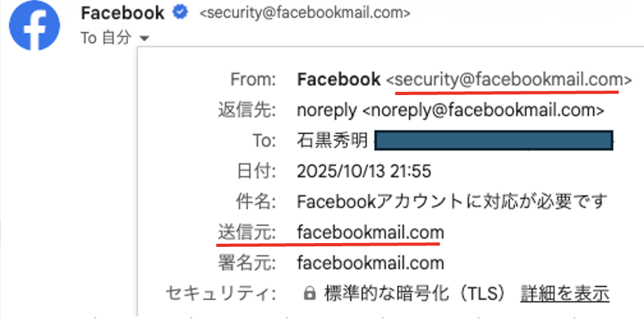Click the noreply@facebookmail.com reply-to address
Viewport: 644px width, 319px height.
[x=482, y=110]
